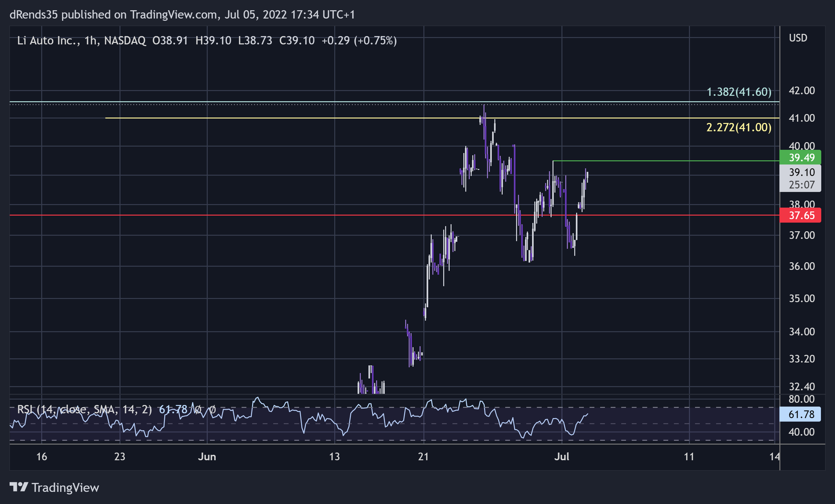
Task: Click the 1.382(41.60) Fibonacci label
Action: [739, 92]
